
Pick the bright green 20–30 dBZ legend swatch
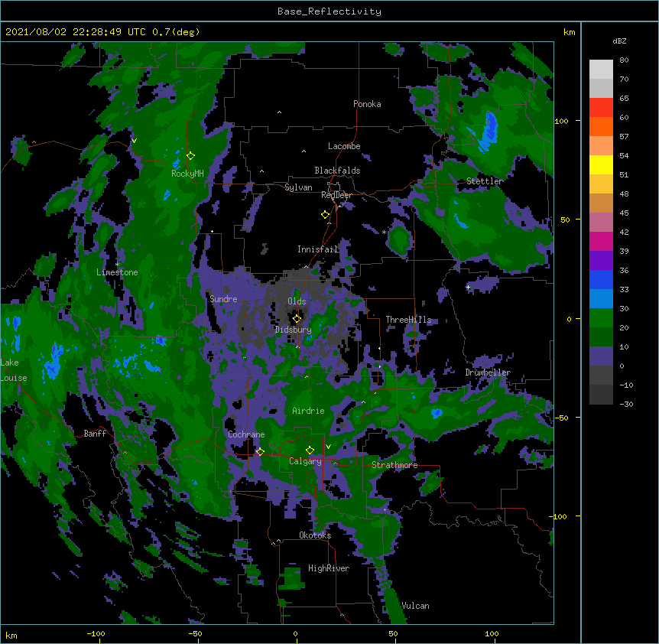[601, 318]
